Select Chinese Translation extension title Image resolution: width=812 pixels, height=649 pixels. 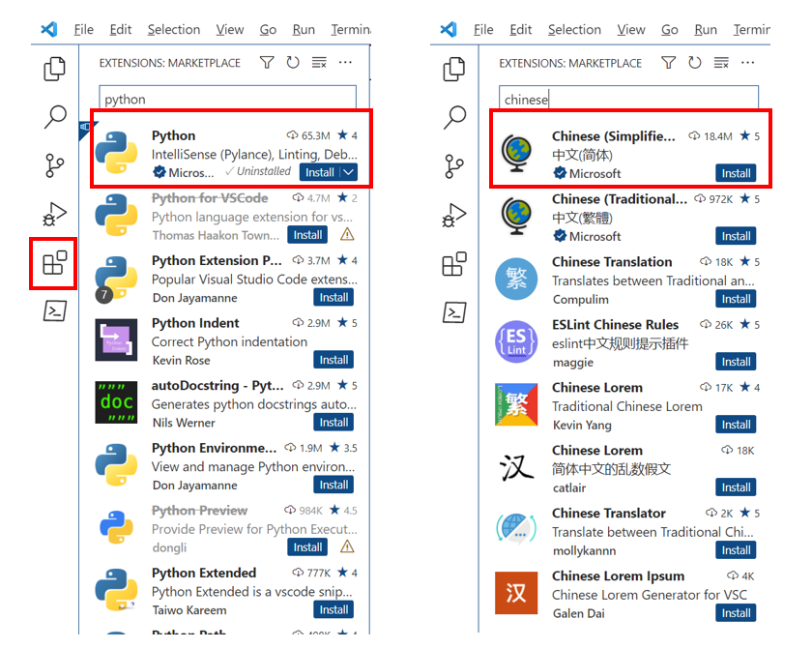(612, 262)
